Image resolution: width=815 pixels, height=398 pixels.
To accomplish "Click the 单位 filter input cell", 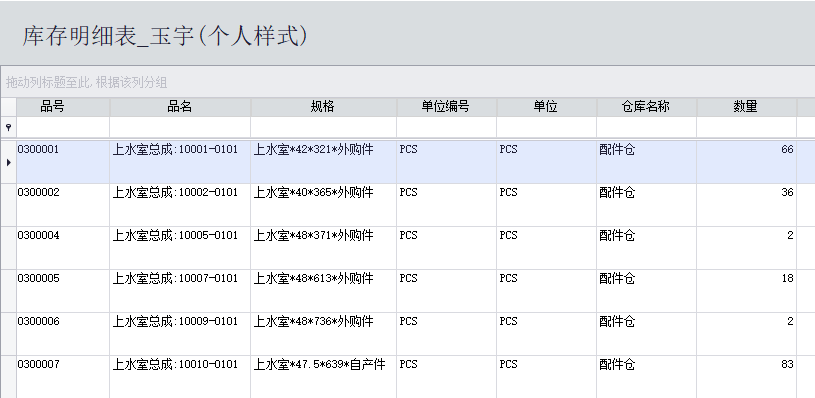I will (546, 127).
